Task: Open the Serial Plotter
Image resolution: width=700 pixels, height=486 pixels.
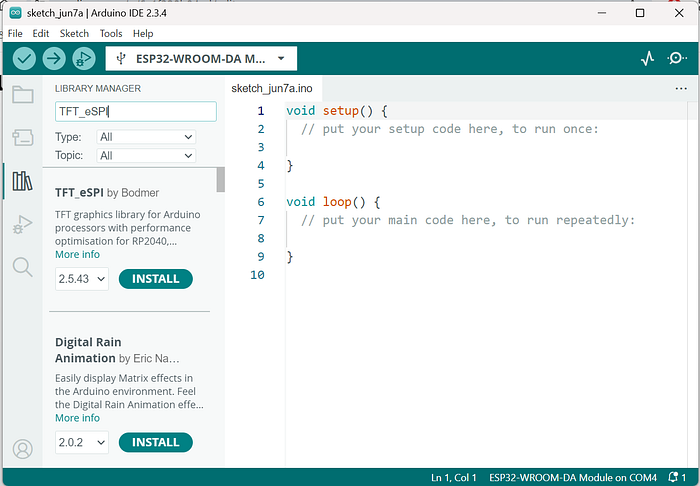Action: click(x=647, y=58)
